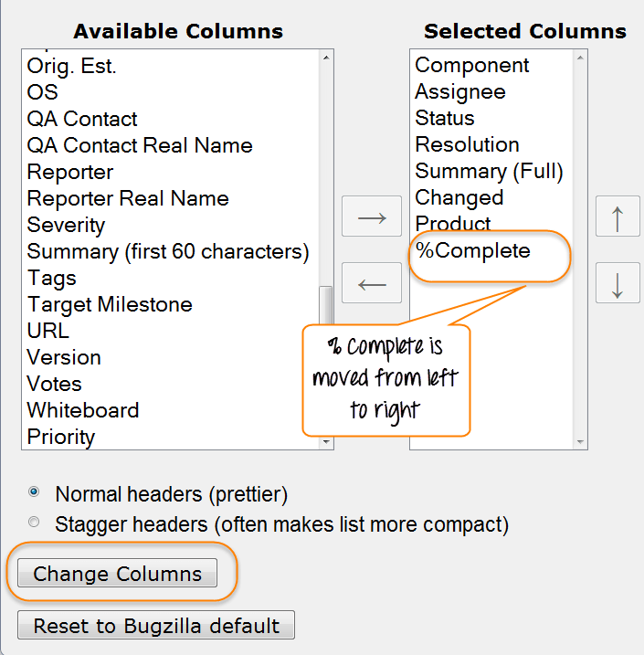This screenshot has height=655, width=644.
Task: Select %Complete in Selected Columns
Action: point(472,250)
